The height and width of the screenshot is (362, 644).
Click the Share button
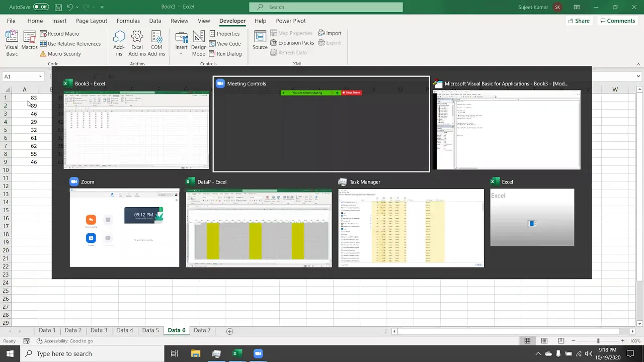579,21
